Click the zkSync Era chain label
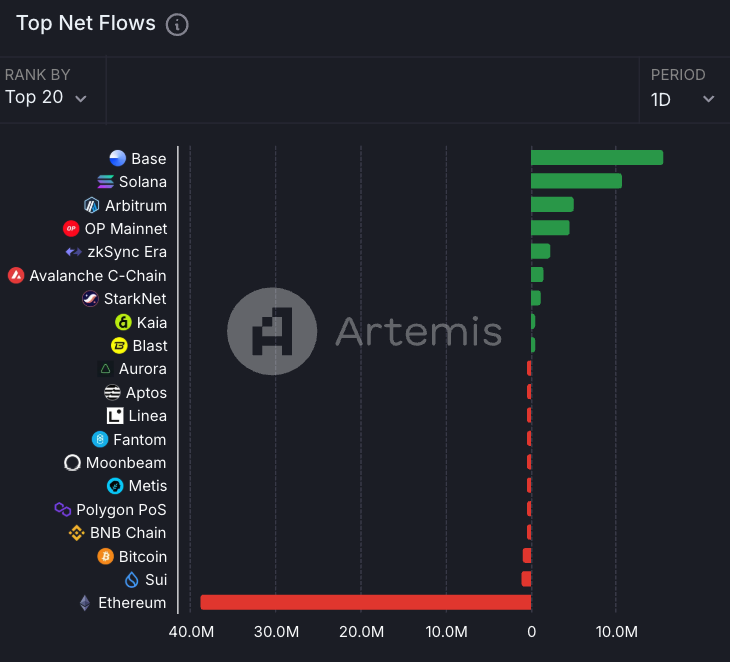 pyautogui.click(x=127, y=252)
